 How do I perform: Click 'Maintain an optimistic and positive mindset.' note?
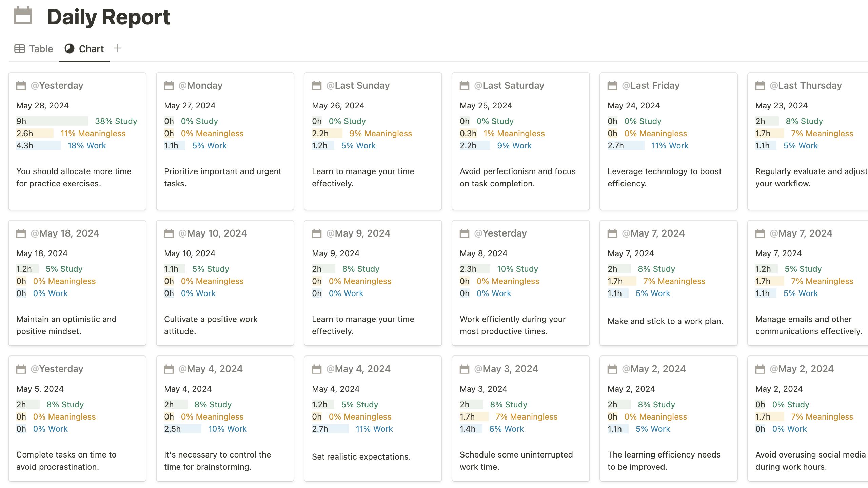(66, 325)
